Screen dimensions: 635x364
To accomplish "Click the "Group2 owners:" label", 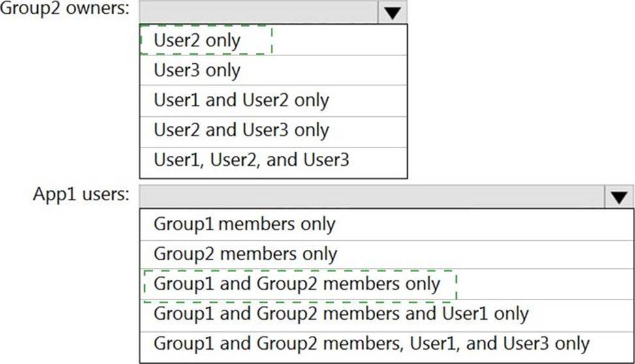I will pos(65,8).
